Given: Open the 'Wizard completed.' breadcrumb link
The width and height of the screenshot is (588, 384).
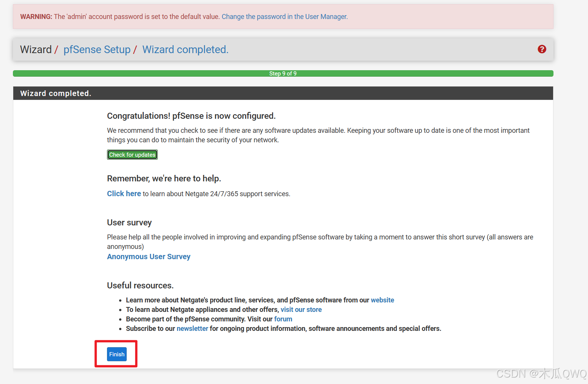Looking at the screenshot, I should [x=185, y=50].
